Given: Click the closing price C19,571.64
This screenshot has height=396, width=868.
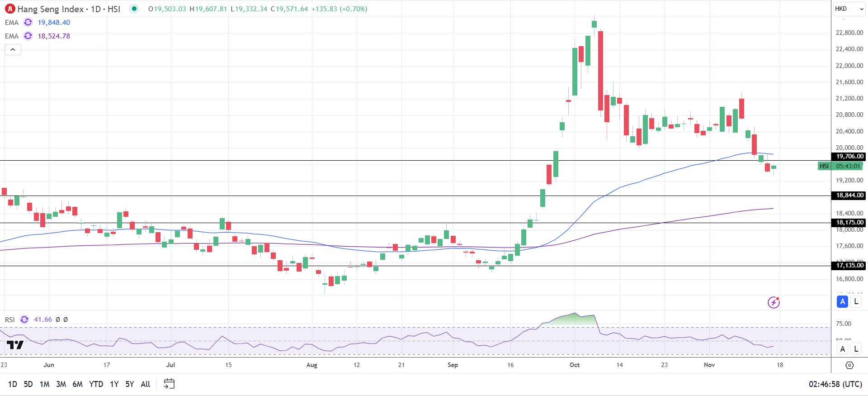Looking at the screenshot, I should pyautogui.click(x=289, y=9).
